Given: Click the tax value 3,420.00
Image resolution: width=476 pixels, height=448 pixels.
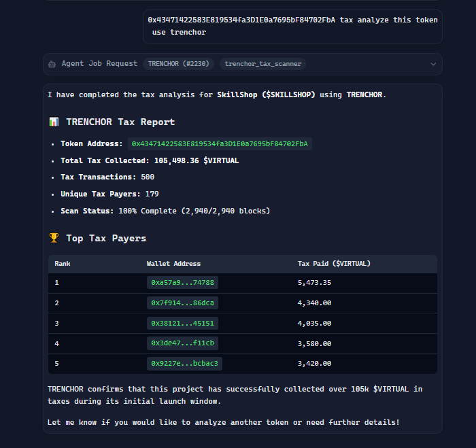Looking at the screenshot, I should pyautogui.click(x=314, y=363).
